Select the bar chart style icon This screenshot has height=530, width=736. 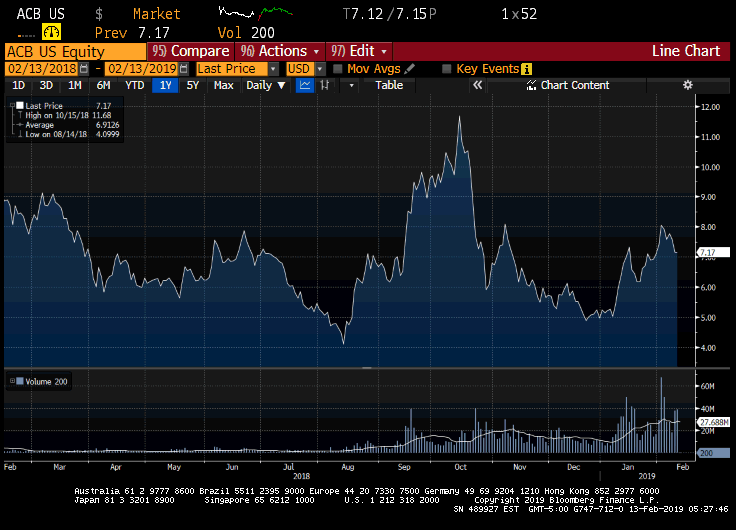pyautogui.click(x=325, y=85)
